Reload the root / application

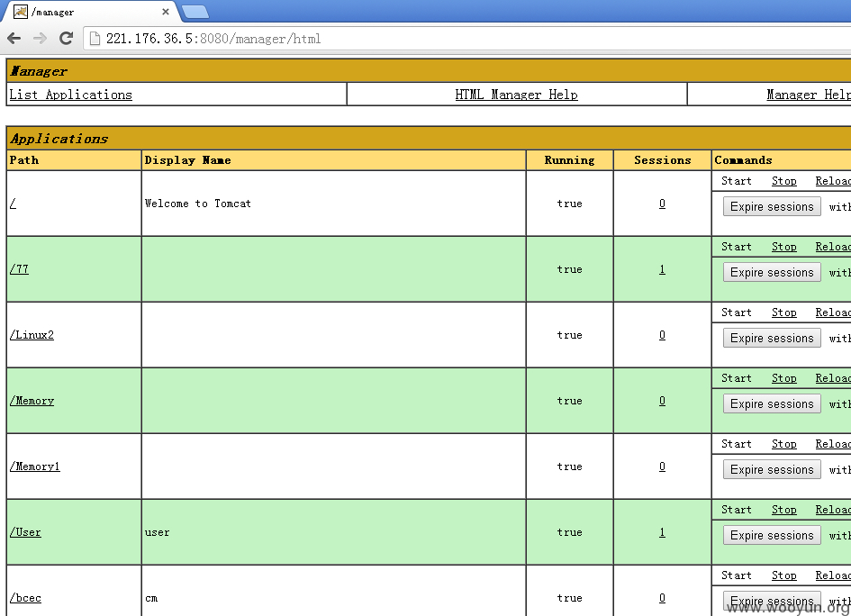pos(833,181)
